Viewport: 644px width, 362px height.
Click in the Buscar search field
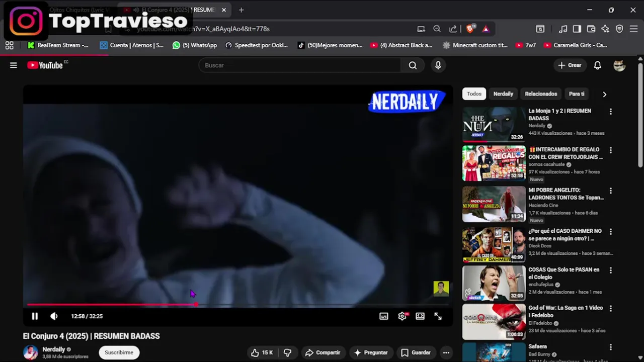[x=300, y=65]
